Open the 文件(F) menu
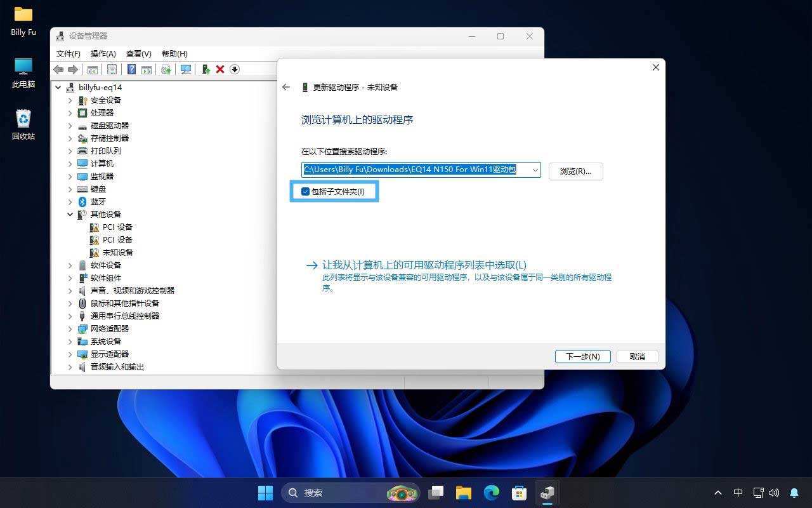 coord(69,54)
